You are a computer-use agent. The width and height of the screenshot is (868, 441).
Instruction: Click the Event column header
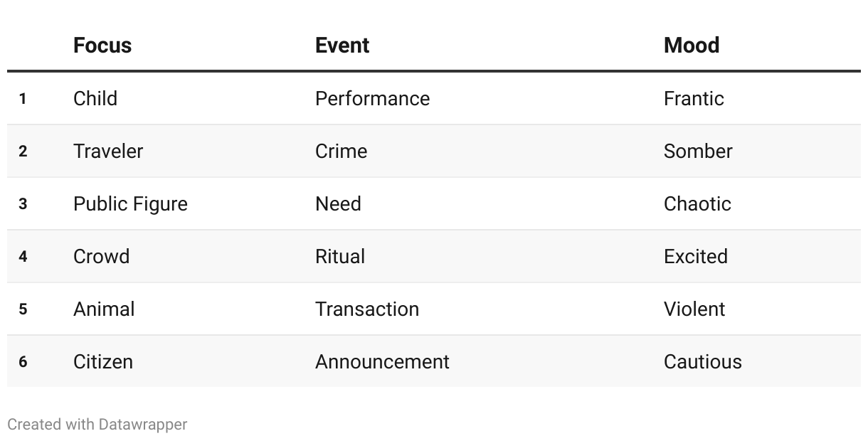click(x=342, y=46)
